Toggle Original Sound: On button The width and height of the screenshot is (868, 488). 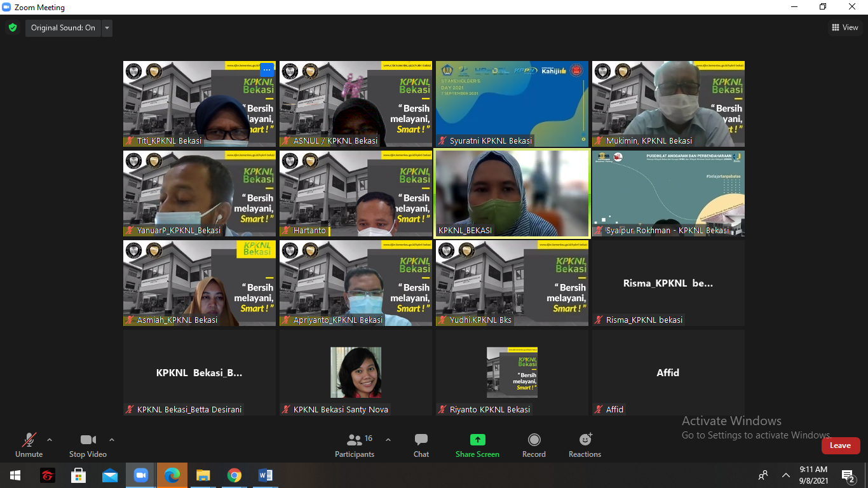point(63,28)
